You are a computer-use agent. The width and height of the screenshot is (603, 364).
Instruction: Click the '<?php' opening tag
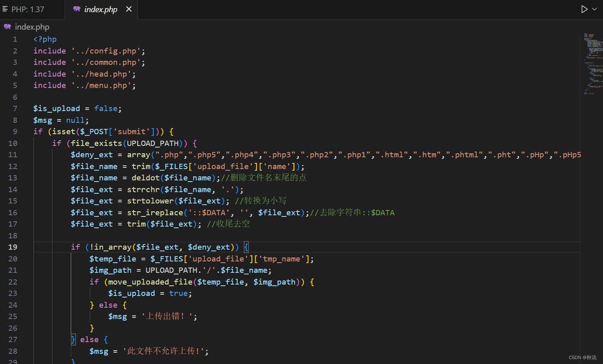[x=45, y=39]
